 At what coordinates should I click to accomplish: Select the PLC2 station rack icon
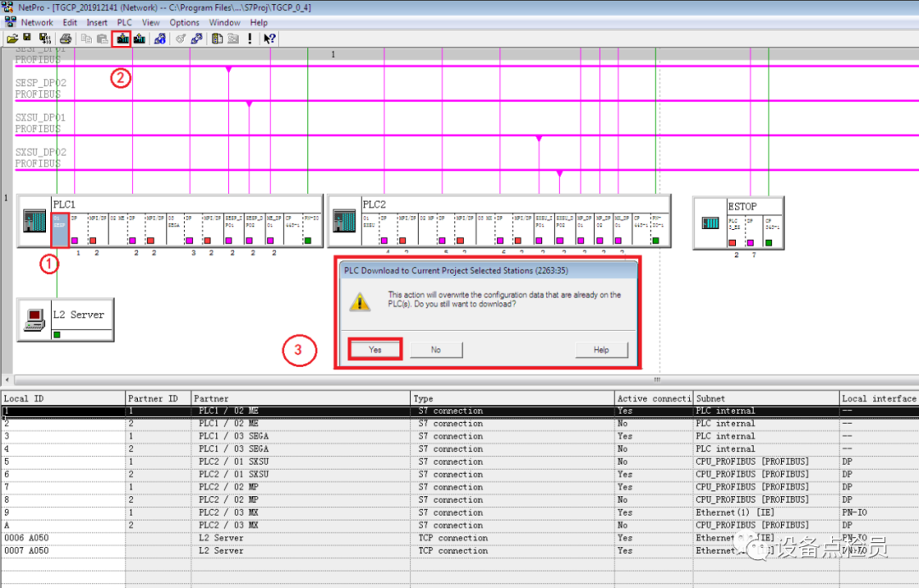pos(344,221)
